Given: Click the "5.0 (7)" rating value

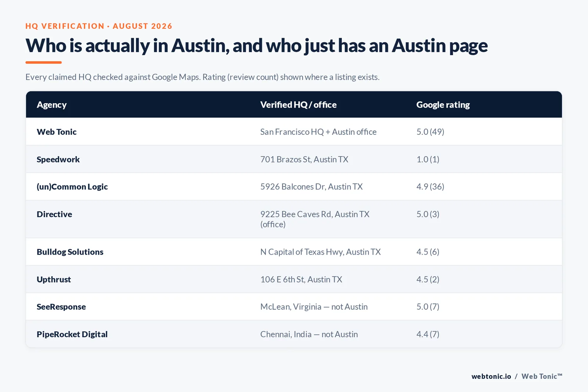Looking at the screenshot, I should coord(428,307).
